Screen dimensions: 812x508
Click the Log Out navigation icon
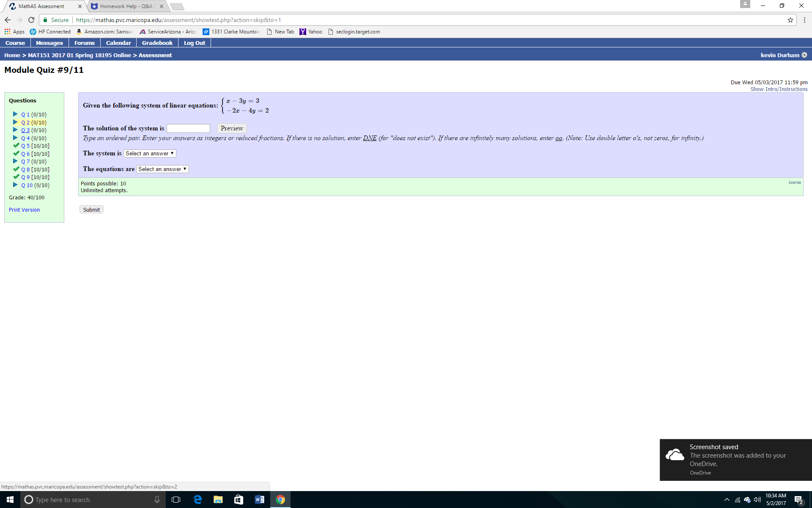[195, 42]
